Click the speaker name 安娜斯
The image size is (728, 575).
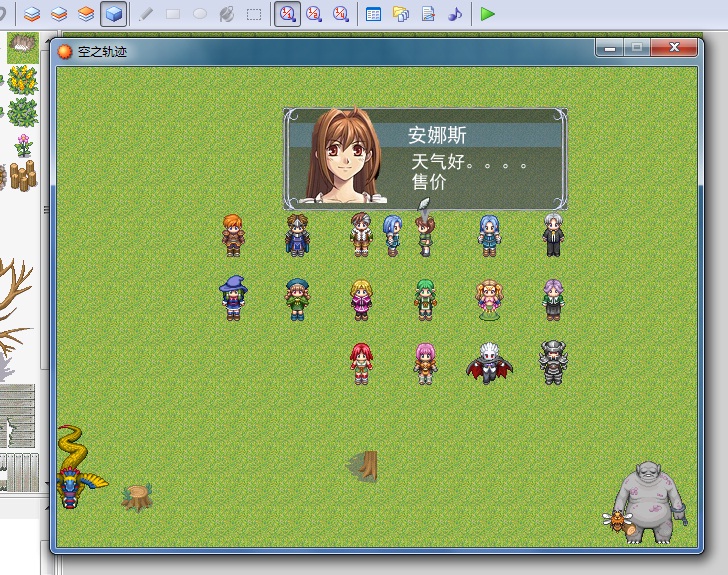(437, 135)
